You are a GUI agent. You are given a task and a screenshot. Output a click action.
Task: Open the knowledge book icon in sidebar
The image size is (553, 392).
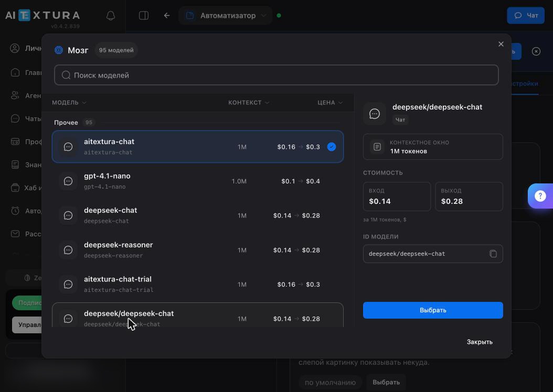15,165
